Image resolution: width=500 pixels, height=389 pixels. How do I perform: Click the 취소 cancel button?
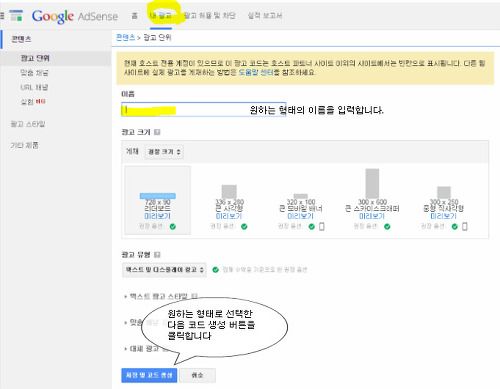[x=197, y=375]
